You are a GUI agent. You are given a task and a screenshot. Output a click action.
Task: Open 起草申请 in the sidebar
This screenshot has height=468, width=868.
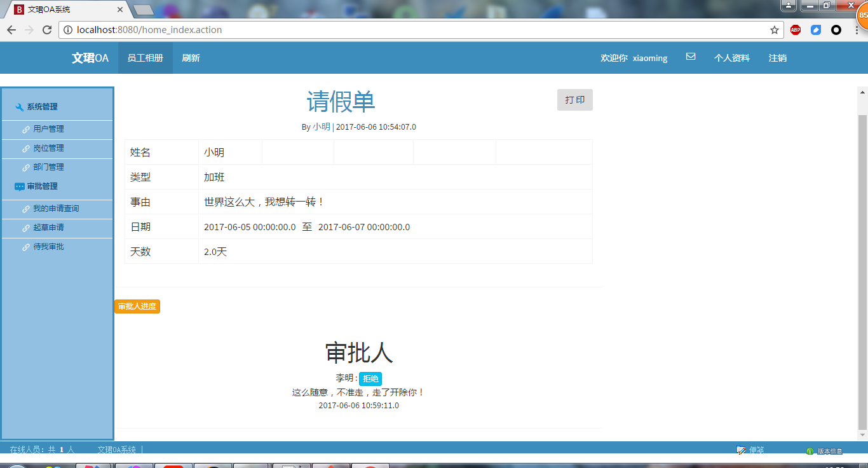pyautogui.click(x=49, y=228)
